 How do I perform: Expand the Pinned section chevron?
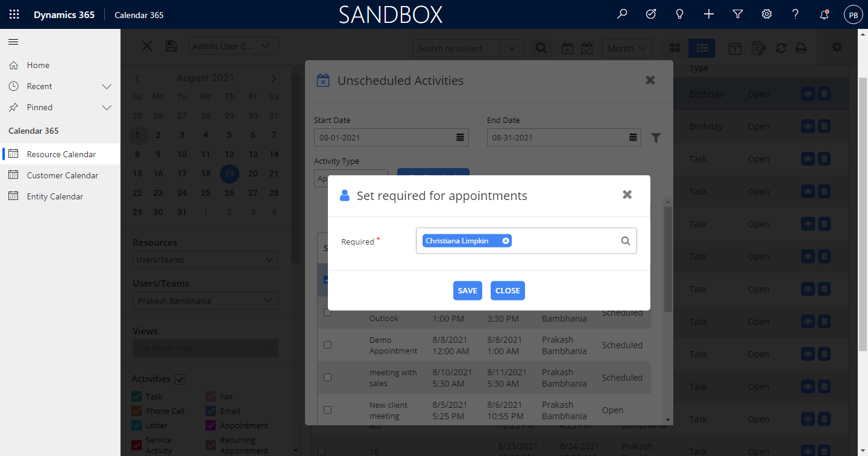pyautogui.click(x=107, y=107)
